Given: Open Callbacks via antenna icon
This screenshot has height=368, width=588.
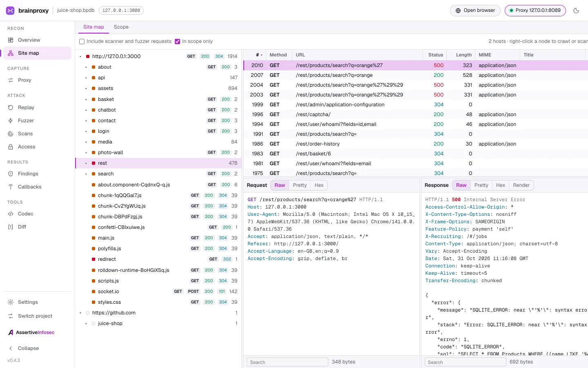Looking at the screenshot, I should click(11, 187).
